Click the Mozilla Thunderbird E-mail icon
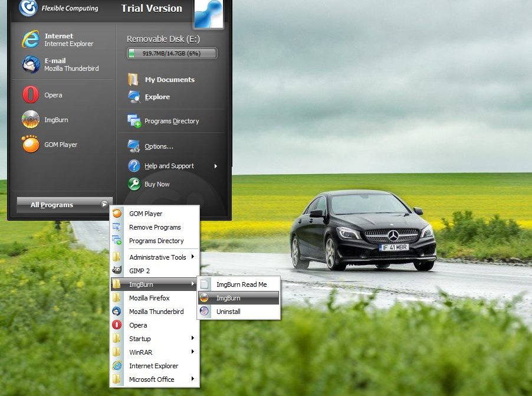This screenshot has width=532, height=396. (31, 64)
